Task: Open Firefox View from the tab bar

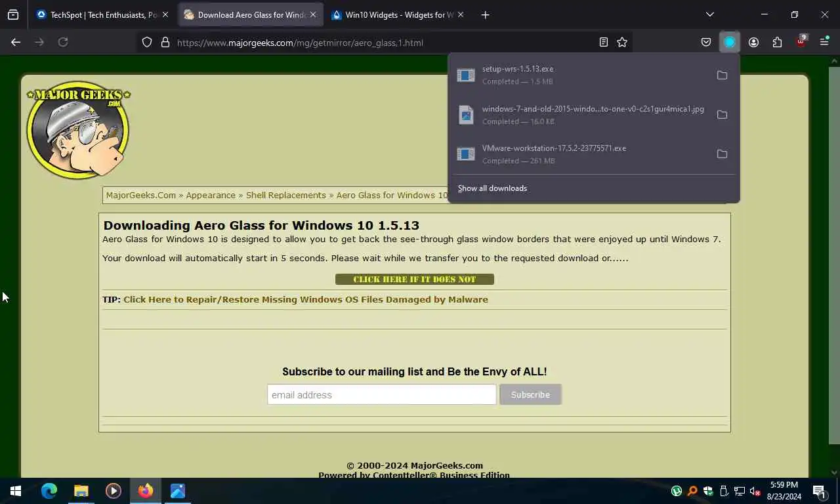Action: point(13,14)
